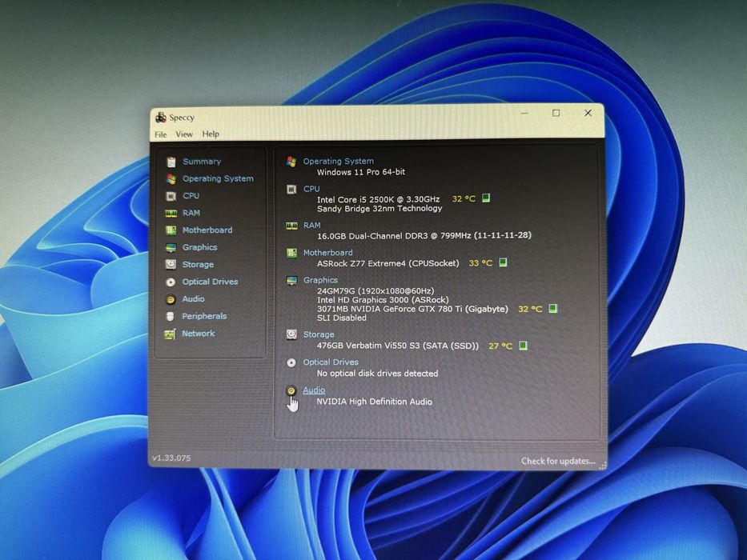
Task: Click the Graphics monitor icon in sidebar
Action: [171, 248]
